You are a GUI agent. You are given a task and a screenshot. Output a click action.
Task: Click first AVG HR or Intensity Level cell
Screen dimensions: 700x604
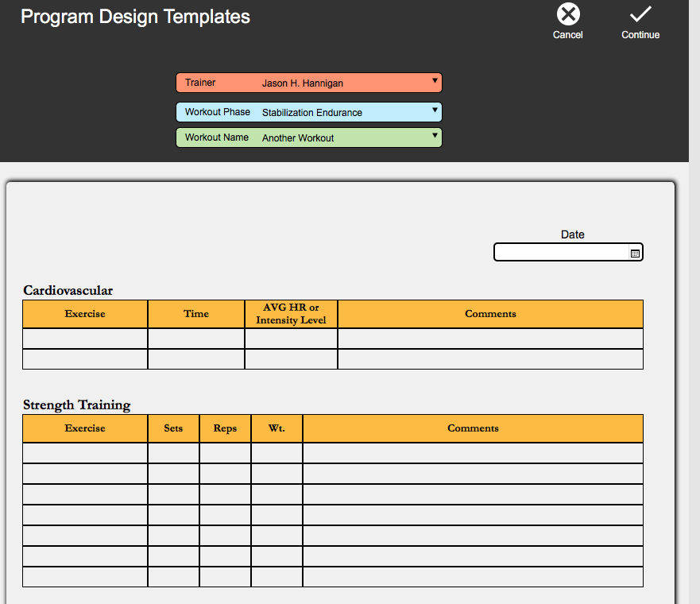(x=291, y=339)
